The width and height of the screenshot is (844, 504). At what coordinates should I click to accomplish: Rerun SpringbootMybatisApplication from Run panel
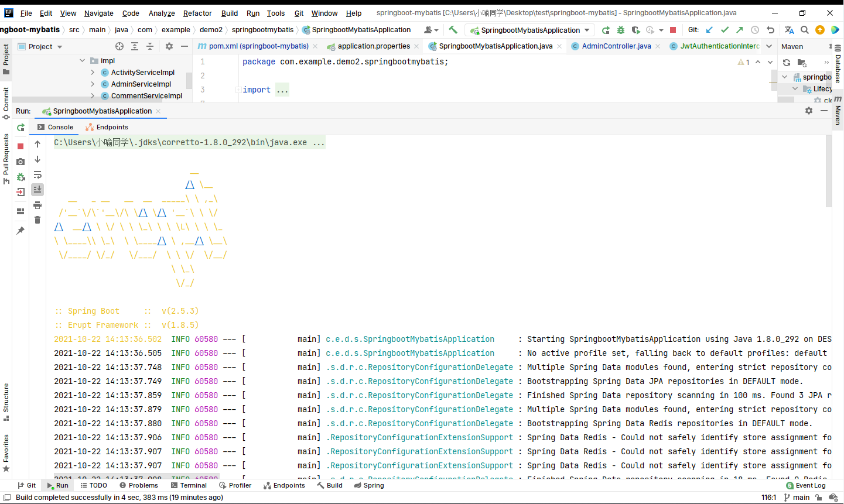click(20, 128)
